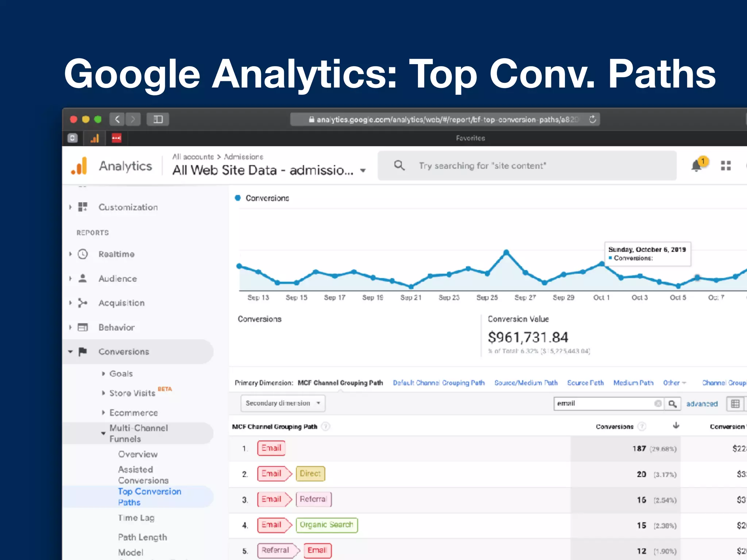Click the search magnifier in the table filter
Screen dimensions: 747x560
(672, 404)
